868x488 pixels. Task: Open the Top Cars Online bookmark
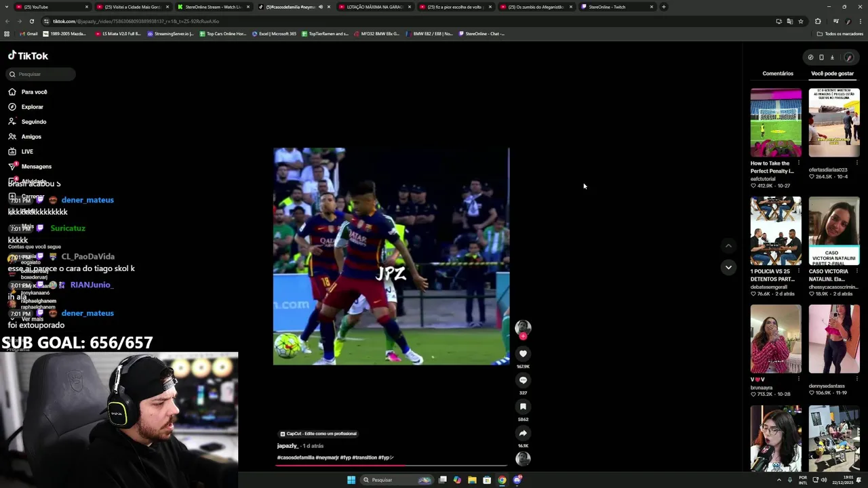click(x=223, y=34)
